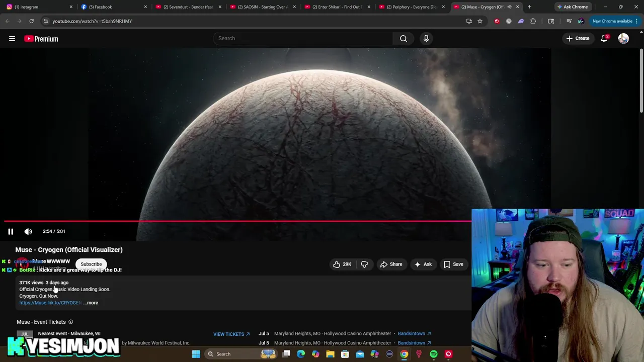
Task: Open the Chrome profile avatar
Action: pos(581,21)
